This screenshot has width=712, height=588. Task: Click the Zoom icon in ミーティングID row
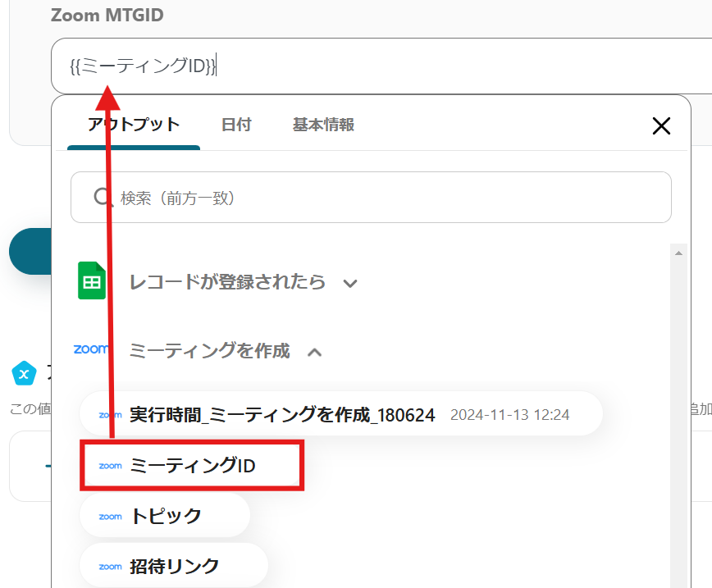[x=111, y=466]
